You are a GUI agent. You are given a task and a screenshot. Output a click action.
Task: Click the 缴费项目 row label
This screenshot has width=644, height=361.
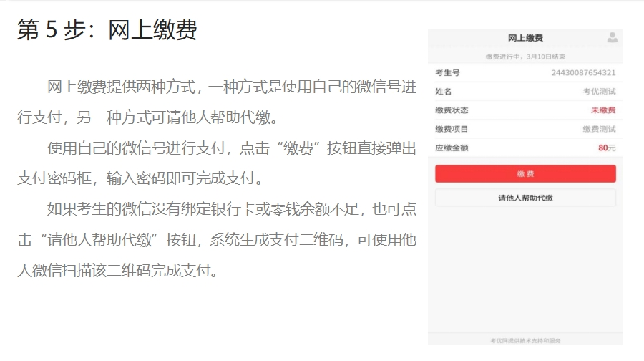[452, 129]
